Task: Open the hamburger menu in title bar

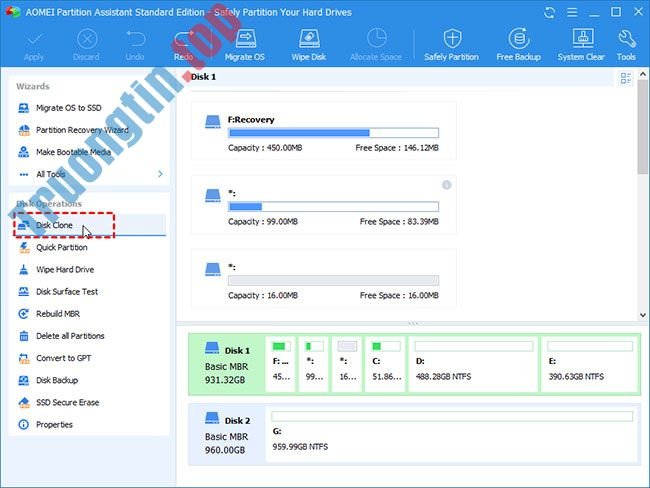Action: tap(572, 12)
